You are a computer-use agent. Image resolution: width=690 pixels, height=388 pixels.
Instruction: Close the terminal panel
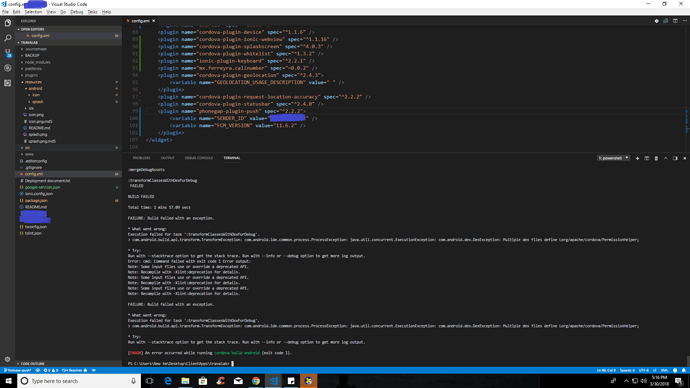tap(684, 158)
